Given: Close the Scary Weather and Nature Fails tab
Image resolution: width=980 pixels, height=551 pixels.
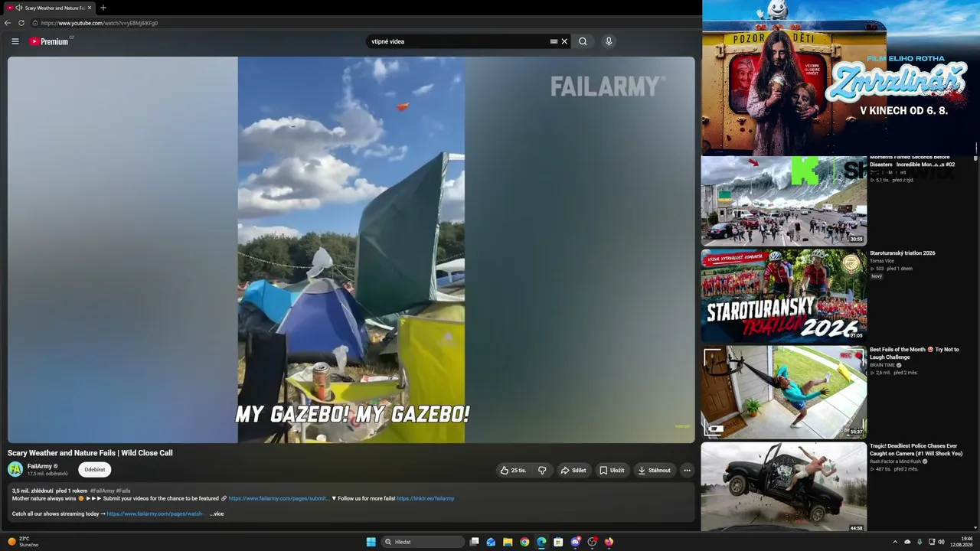Looking at the screenshot, I should [x=90, y=8].
